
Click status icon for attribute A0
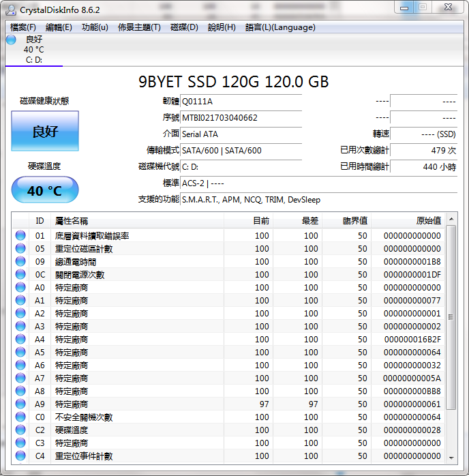(x=20, y=287)
